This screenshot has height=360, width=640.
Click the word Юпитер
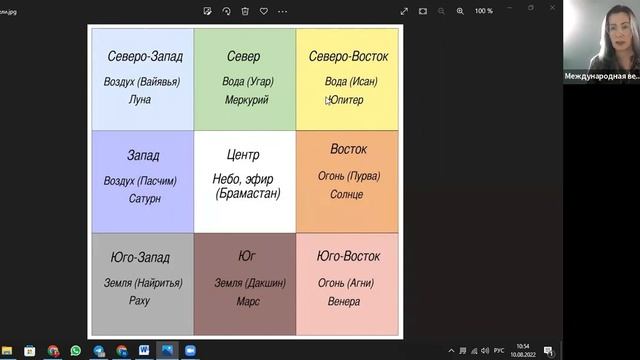pyautogui.click(x=346, y=100)
